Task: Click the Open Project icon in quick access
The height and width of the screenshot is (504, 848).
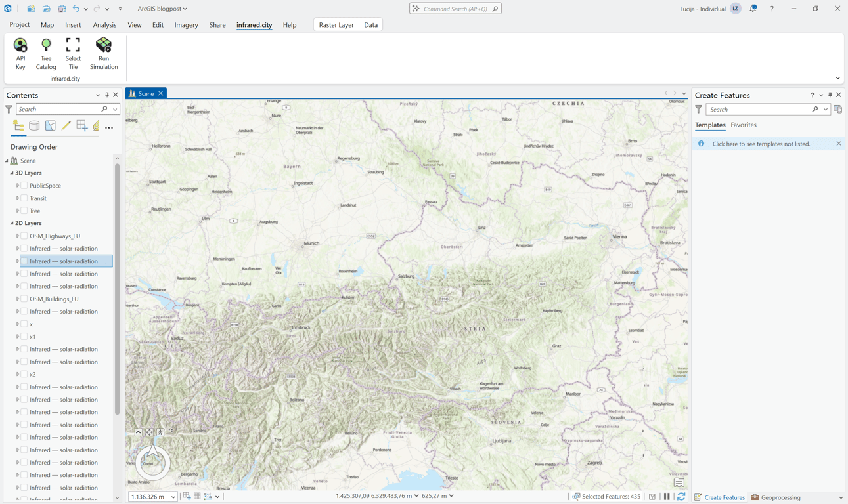Action: pos(46,9)
